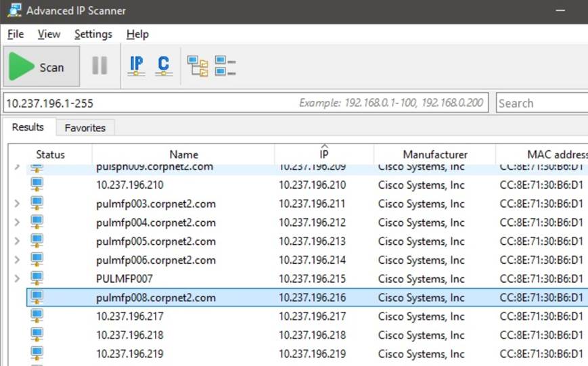
Task: Click the MAC address cell in pulmfp008.corpnet2.com row
Action: (x=541, y=298)
